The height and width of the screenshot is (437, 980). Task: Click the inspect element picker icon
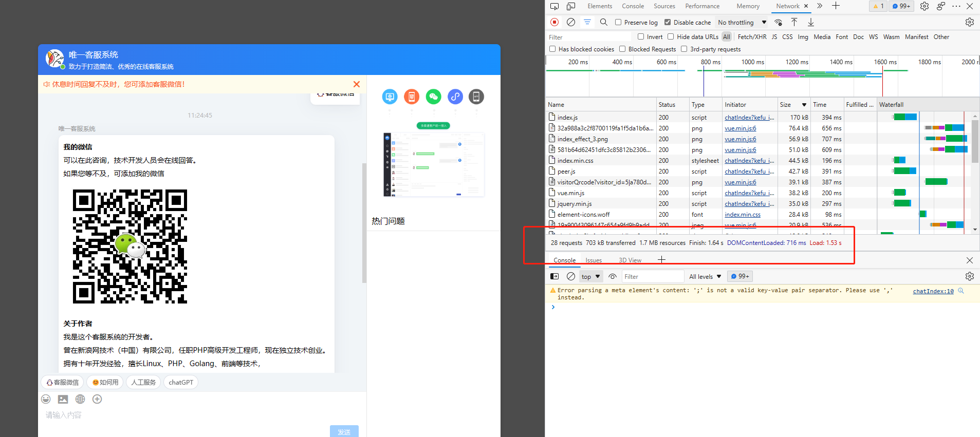coord(554,6)
